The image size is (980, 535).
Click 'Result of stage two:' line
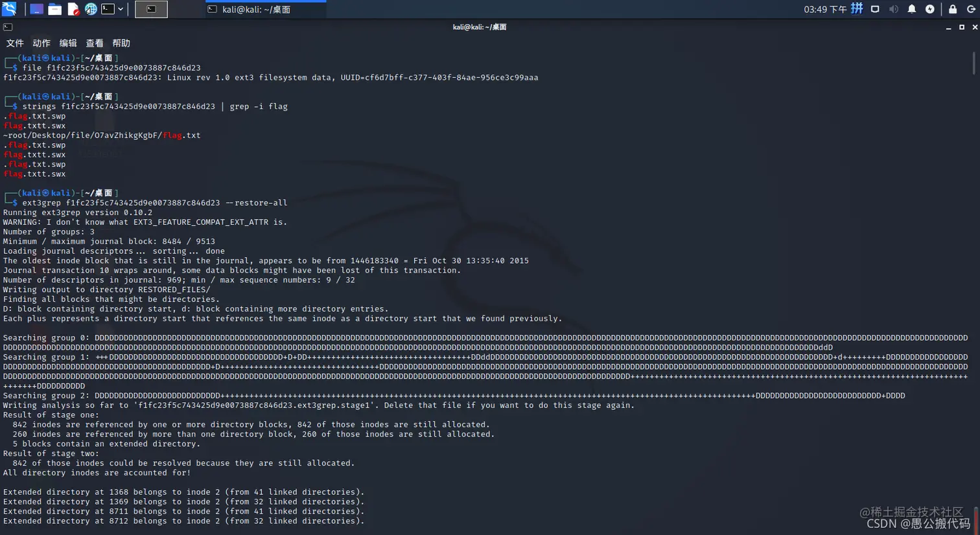(x=51, y=454)
